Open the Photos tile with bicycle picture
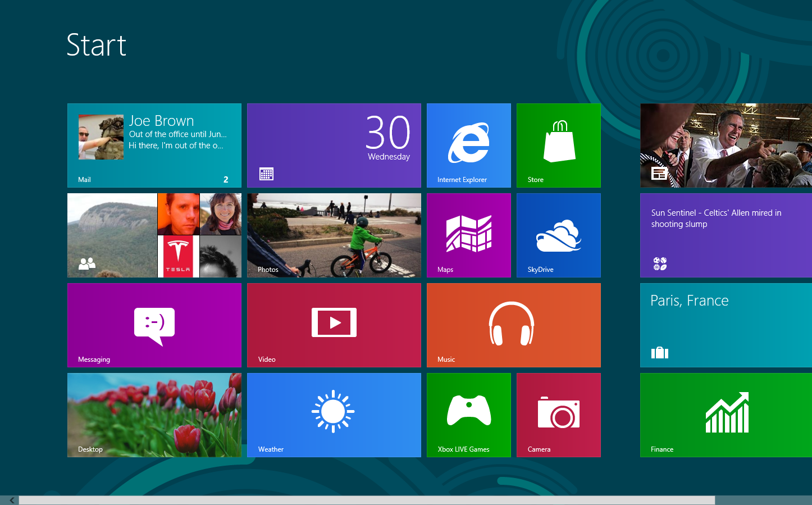 [334, 235]
